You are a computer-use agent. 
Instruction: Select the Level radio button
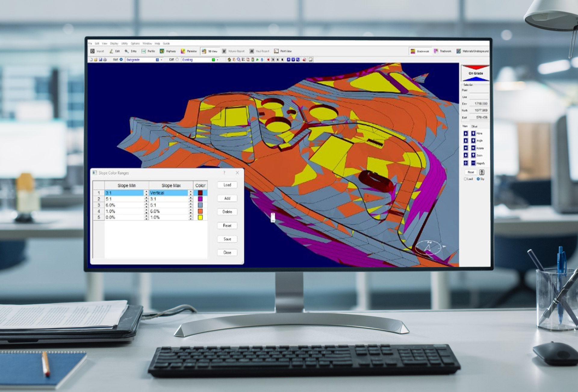point(465,179)
